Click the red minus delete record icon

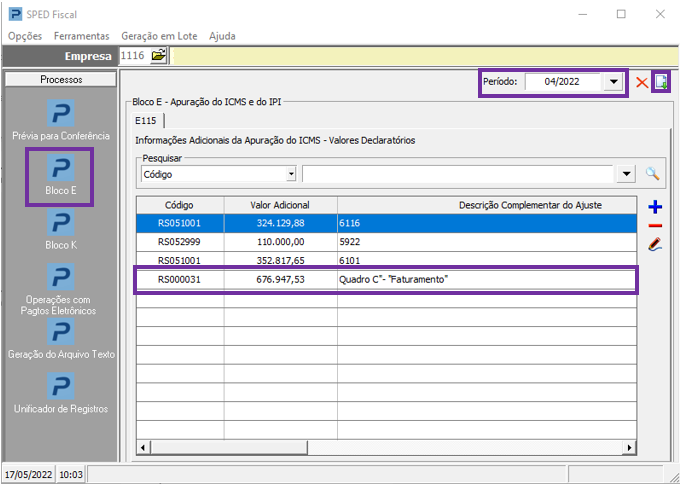point(655,226)
